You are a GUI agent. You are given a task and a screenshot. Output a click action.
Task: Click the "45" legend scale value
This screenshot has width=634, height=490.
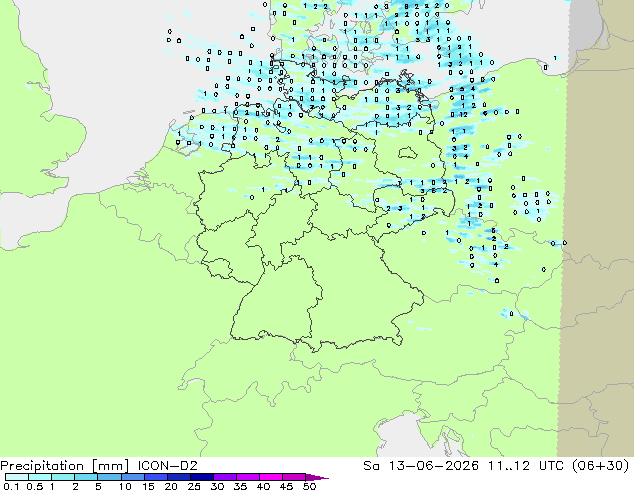(286, 486)
